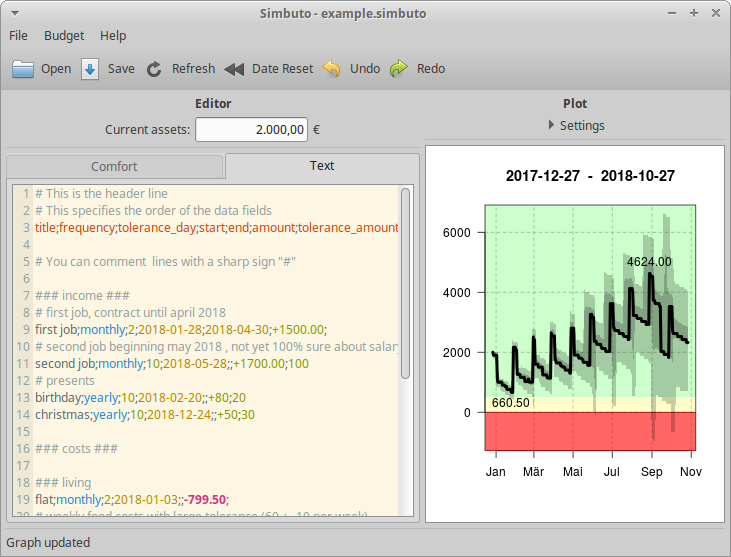Image resolution: width=731 pixels, height=557 pixels.
Task: Open the window menu icon in title bar
Action: coord(14,13)
